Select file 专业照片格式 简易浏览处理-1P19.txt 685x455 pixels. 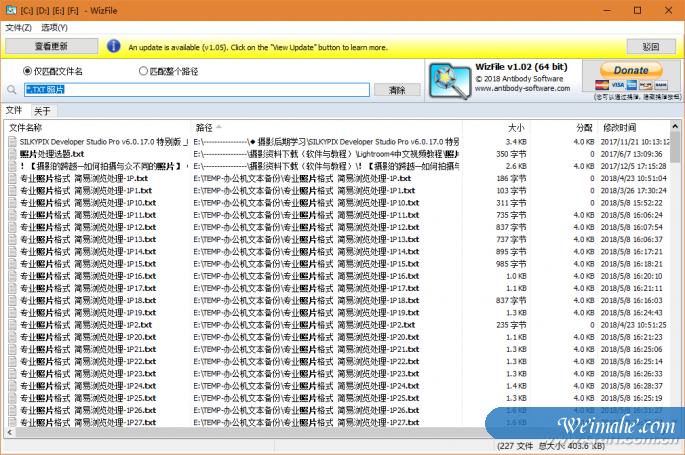88,313
